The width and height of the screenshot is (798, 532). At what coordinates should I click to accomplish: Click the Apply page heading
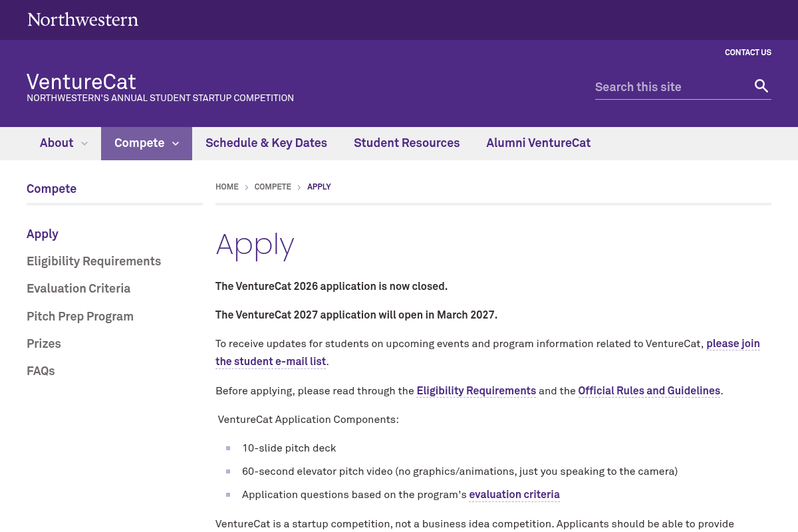pos(255,246)
